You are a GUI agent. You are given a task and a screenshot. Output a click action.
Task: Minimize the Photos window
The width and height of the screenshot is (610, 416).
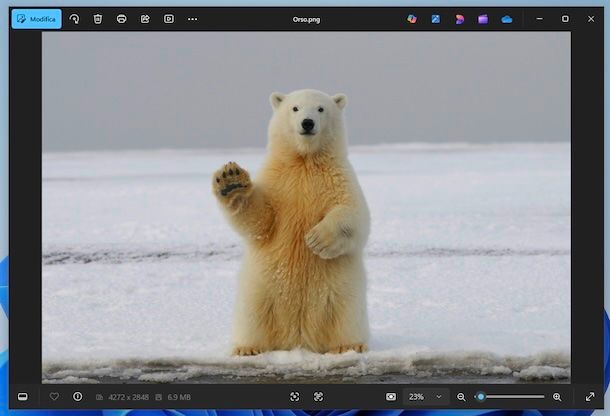539,19
